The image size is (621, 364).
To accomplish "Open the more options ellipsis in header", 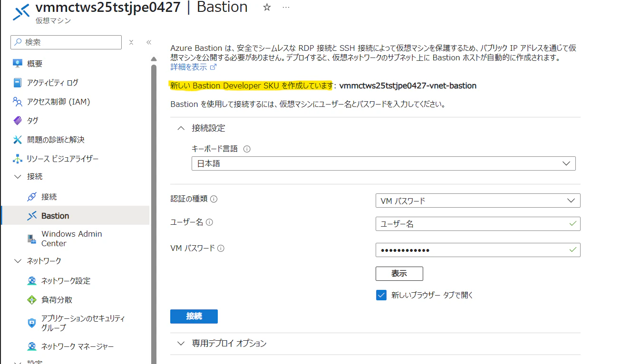I will coord(286,7).
